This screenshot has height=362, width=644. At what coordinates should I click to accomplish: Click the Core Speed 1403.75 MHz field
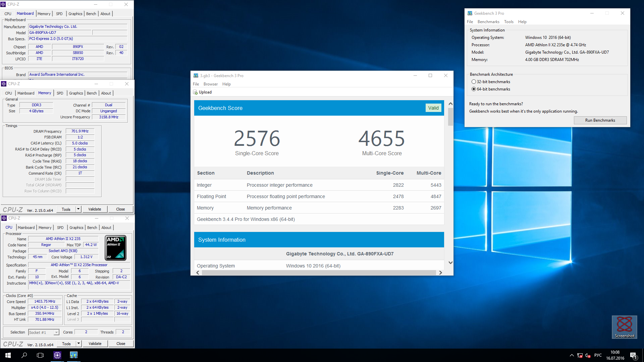[x=45, y=301]
